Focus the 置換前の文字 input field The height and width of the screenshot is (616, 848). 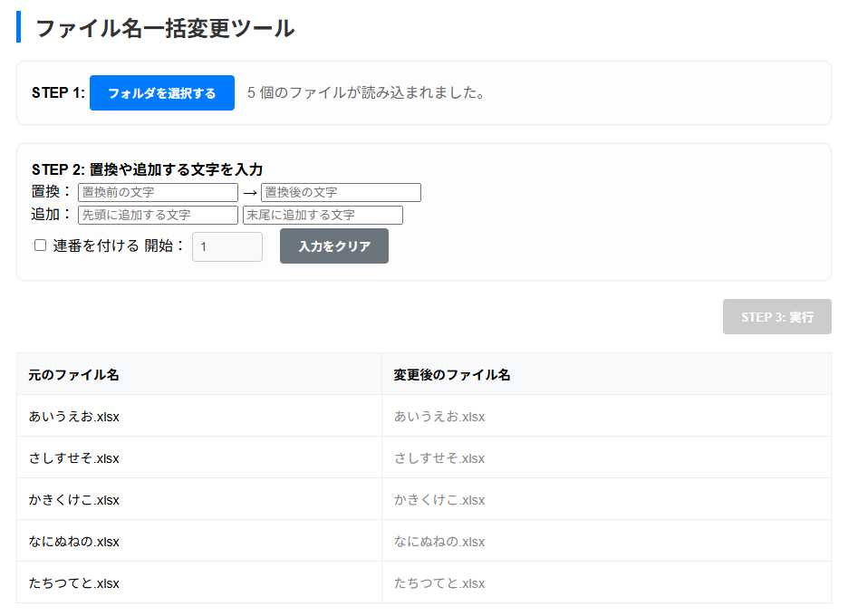click(158, 193)
